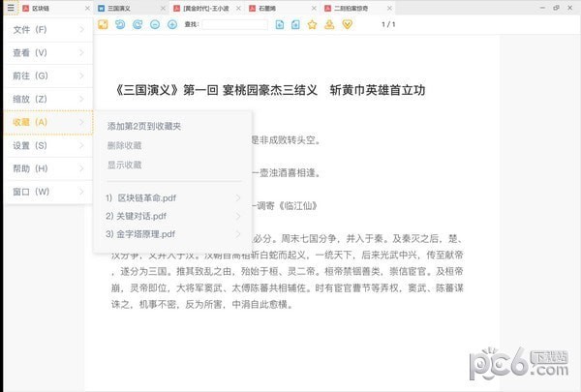
Task: Click the Word icon on 三国演义 tab
Action: 101,8
